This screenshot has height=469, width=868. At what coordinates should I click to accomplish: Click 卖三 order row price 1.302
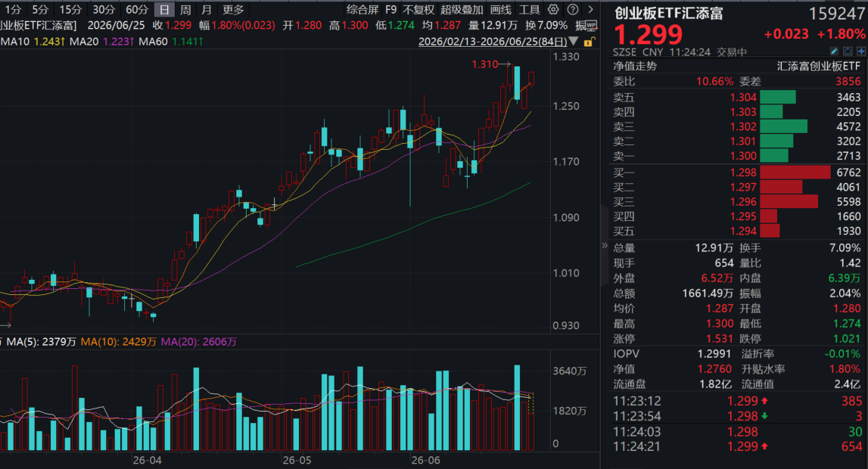tap(743, 126)
